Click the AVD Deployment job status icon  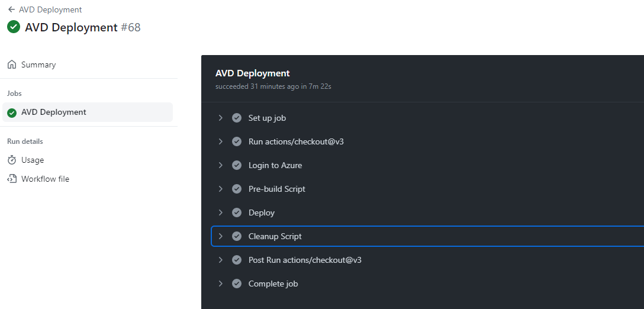pos(12,112)
